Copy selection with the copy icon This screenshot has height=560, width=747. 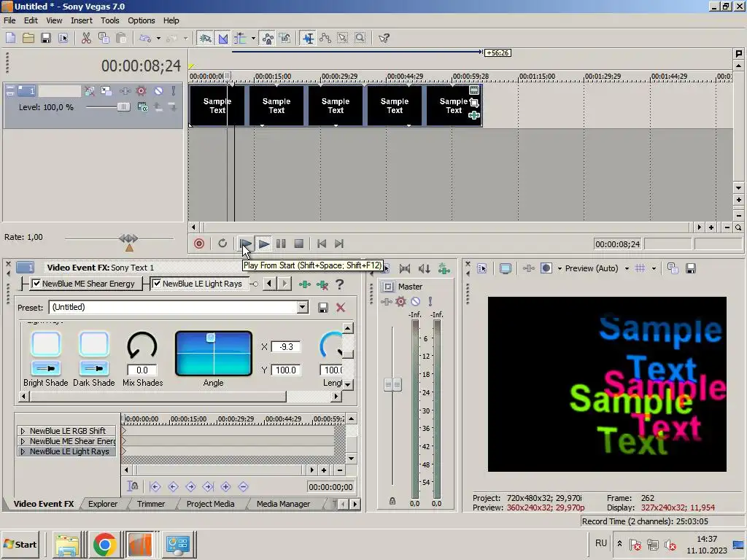point(104,38)
